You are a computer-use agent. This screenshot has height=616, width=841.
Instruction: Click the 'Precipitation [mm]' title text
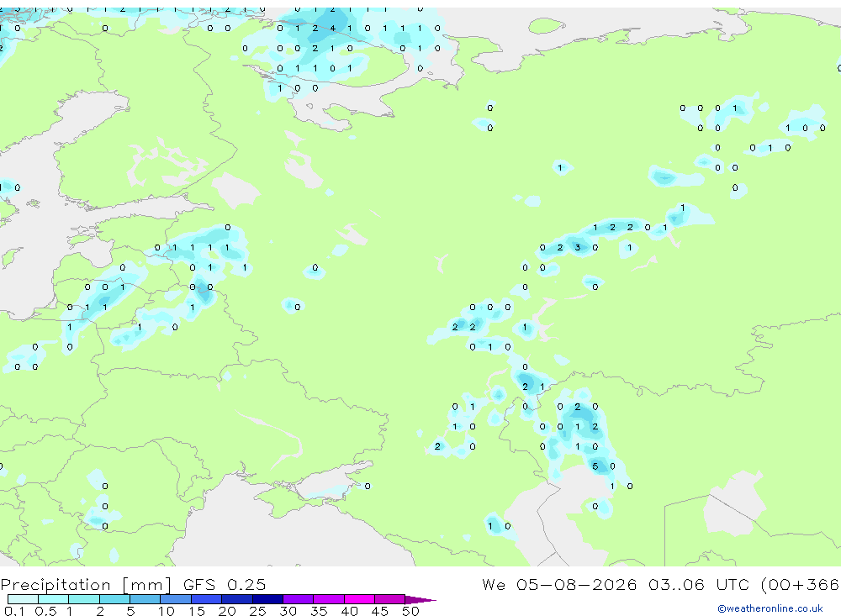coord(86,584)
